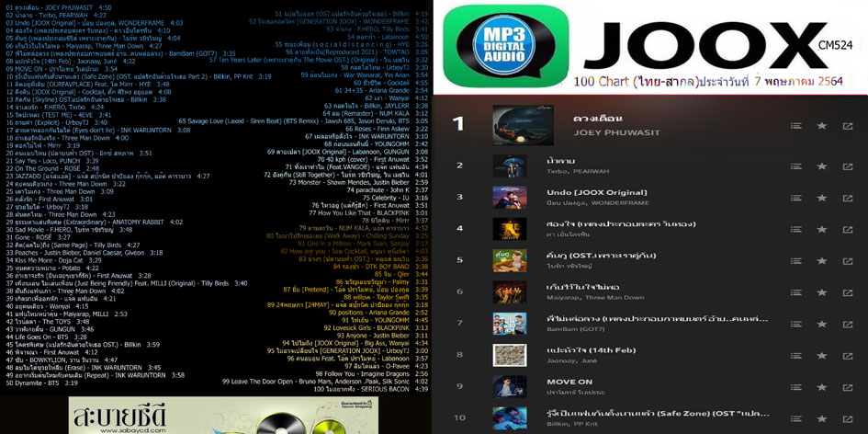
Task: Star the Maiyarap, Three Man Down song
Action: click(x=822, y=292)
